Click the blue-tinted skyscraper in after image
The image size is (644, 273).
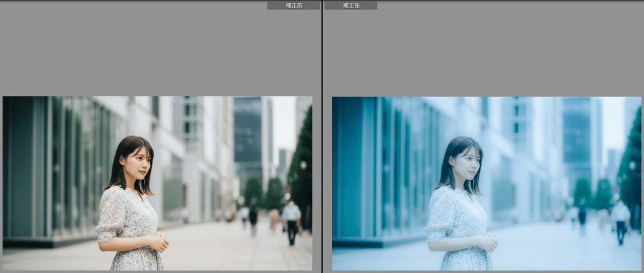tap(577, 134)
